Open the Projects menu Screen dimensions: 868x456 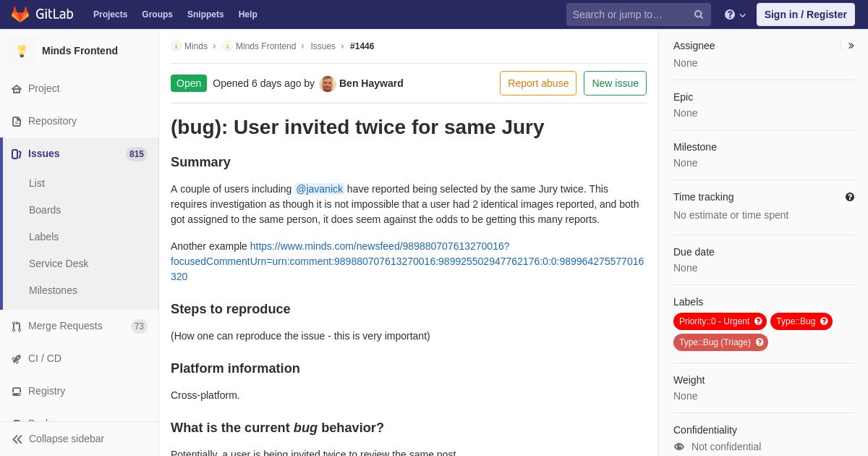click(x=110, y=14)
